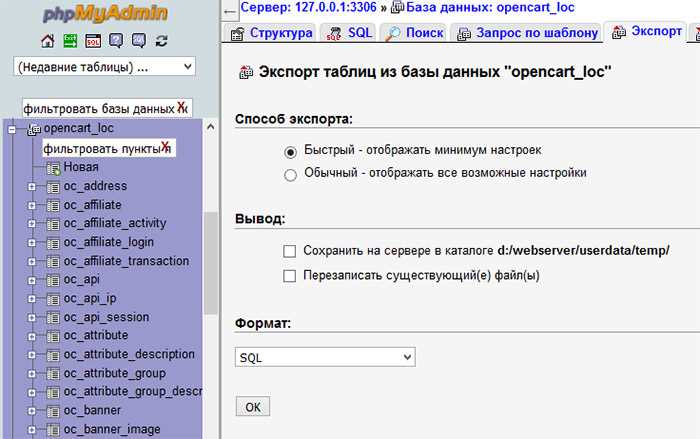Expand the oc_attribute table node

[x=32, y=336]
